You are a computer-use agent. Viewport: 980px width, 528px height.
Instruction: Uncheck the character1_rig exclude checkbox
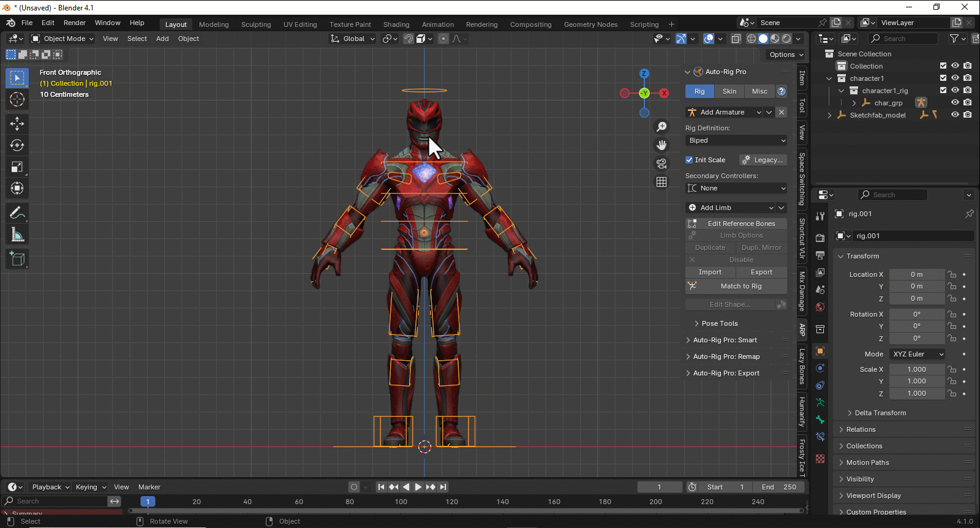943,91
